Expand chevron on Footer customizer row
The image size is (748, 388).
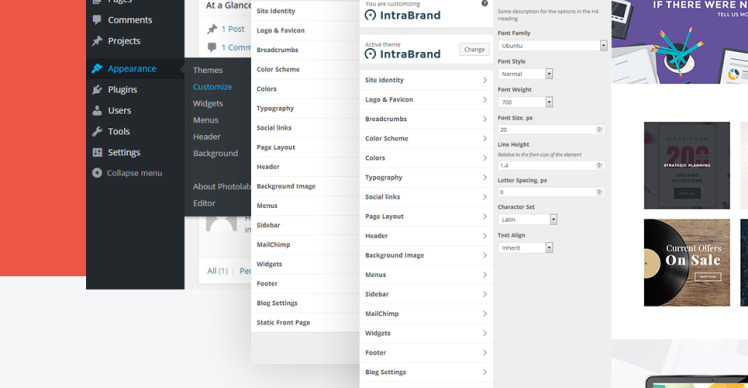point(485,353)
